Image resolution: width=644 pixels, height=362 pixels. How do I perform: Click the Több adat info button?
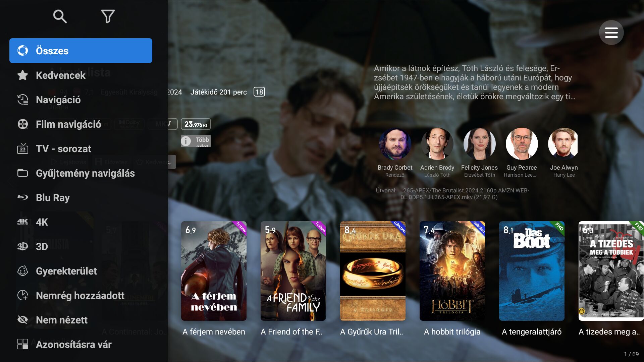click(196, 141)
